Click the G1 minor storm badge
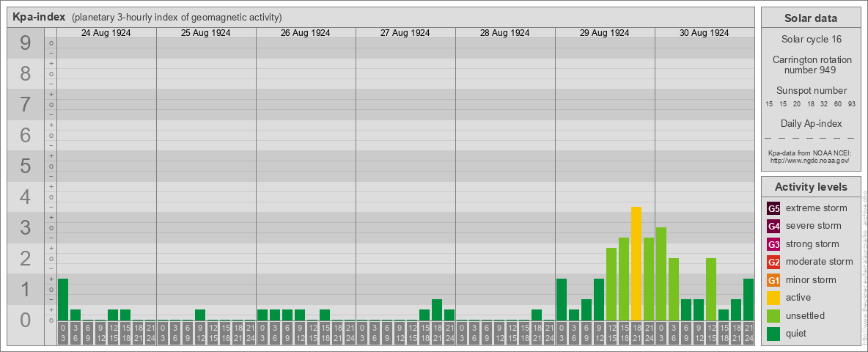 tap(773, 280)
